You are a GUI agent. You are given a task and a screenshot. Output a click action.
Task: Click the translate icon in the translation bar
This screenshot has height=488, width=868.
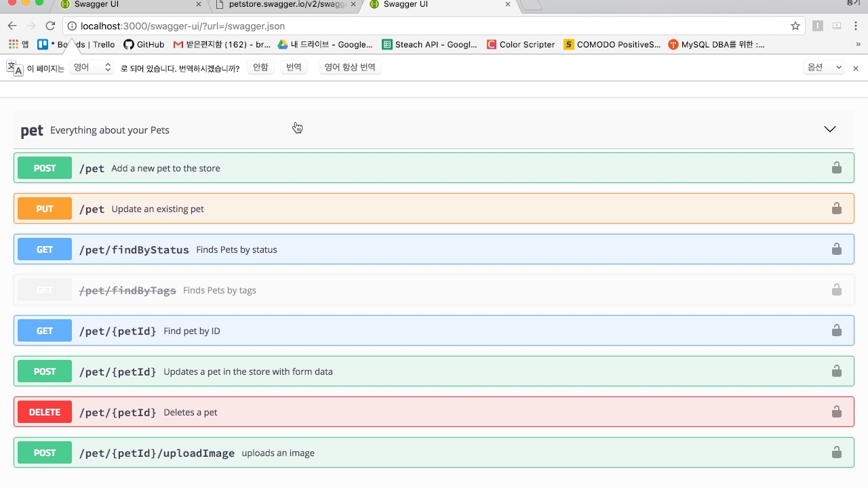14,68
